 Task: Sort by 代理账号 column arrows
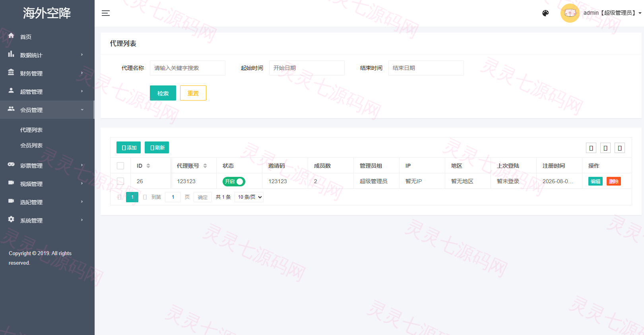pos(205,166)
